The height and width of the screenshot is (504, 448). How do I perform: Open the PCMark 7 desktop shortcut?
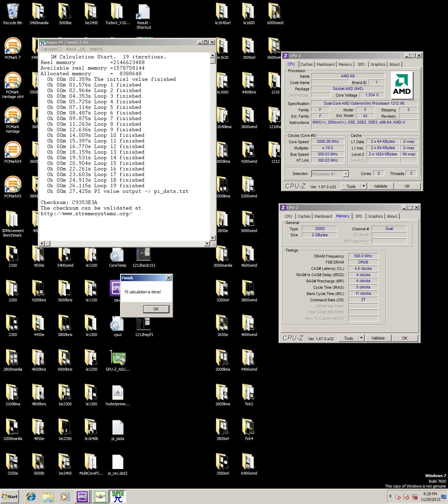coord(13,49)
